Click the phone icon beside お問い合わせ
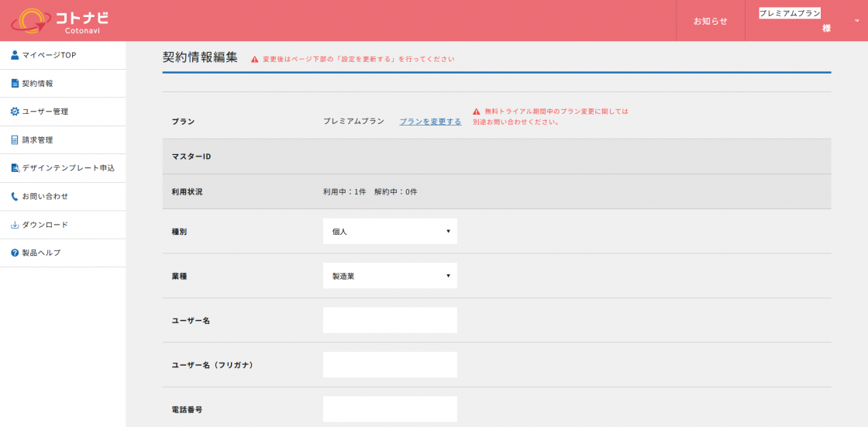 tap(15, 197)
